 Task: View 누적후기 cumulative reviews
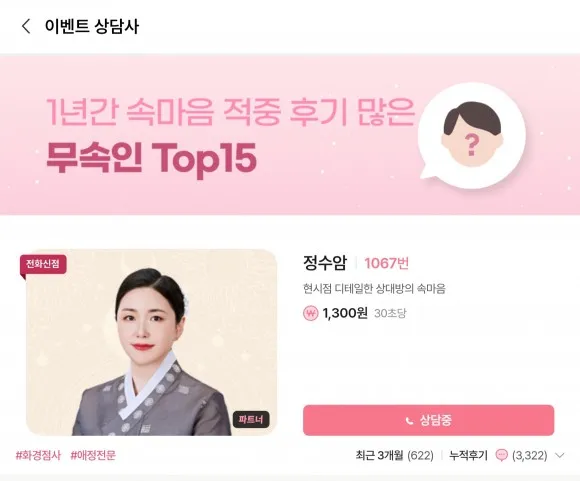(468, 455)
